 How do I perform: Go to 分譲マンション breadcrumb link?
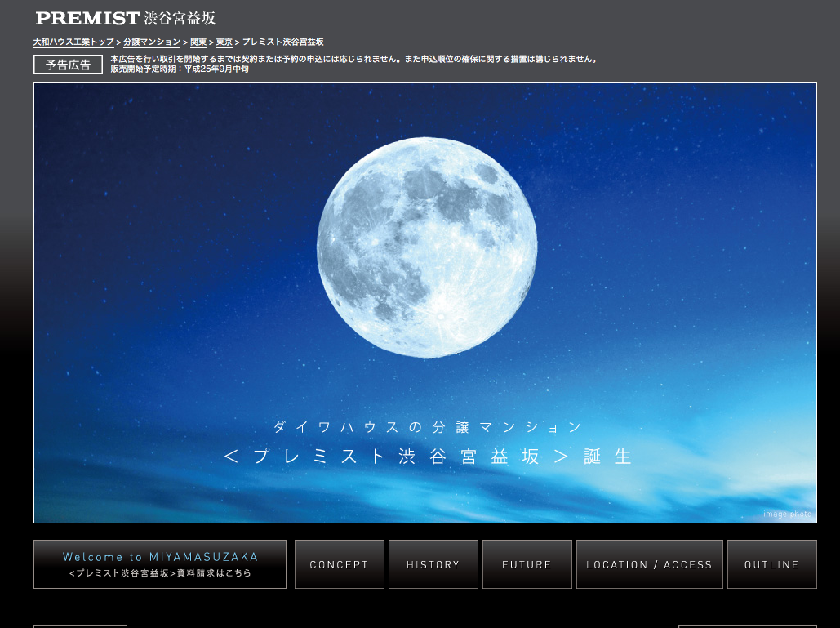(152, 42)
